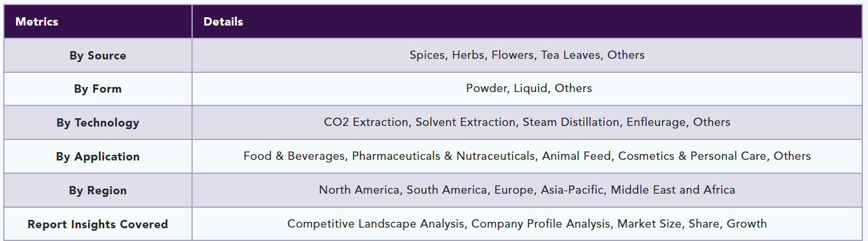Viewport: 868px width, 241px height.
Task: Click the Cosmetics & Personal Care text
Action: click(x=692, y=156)
